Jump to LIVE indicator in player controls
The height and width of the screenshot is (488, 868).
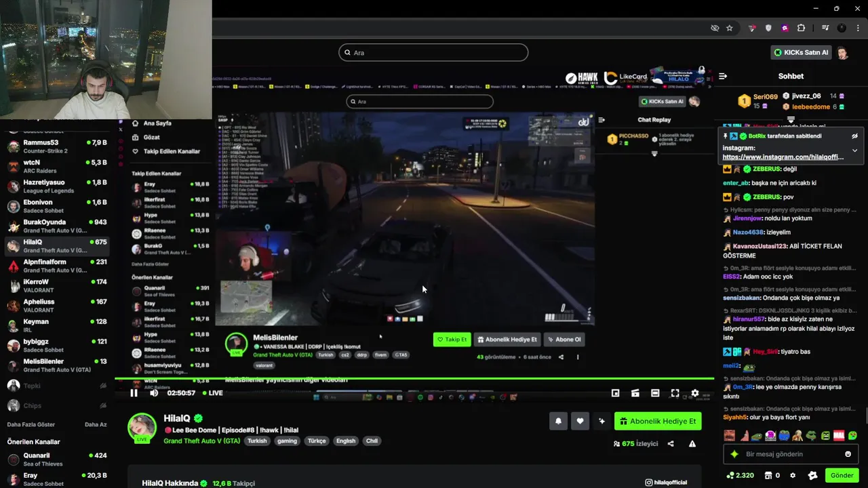point(212,393)
